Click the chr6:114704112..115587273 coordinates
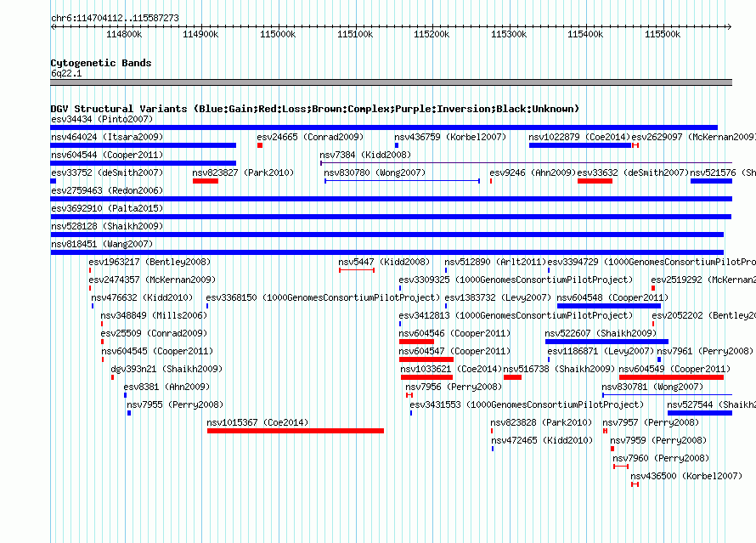 click(x=115, y=18)
